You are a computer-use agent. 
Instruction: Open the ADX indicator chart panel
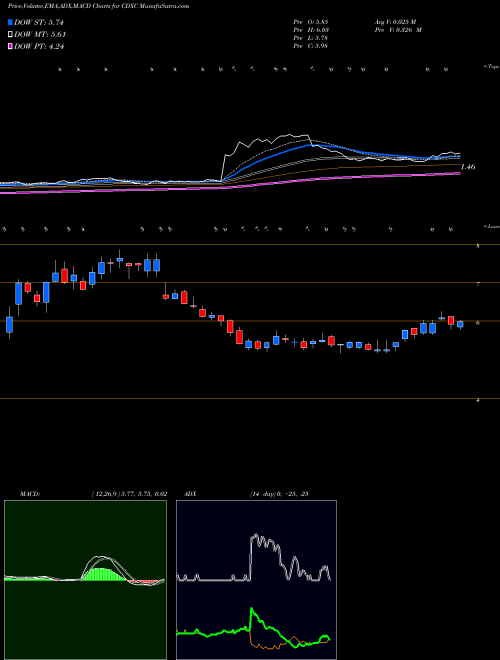pos(256,580)
